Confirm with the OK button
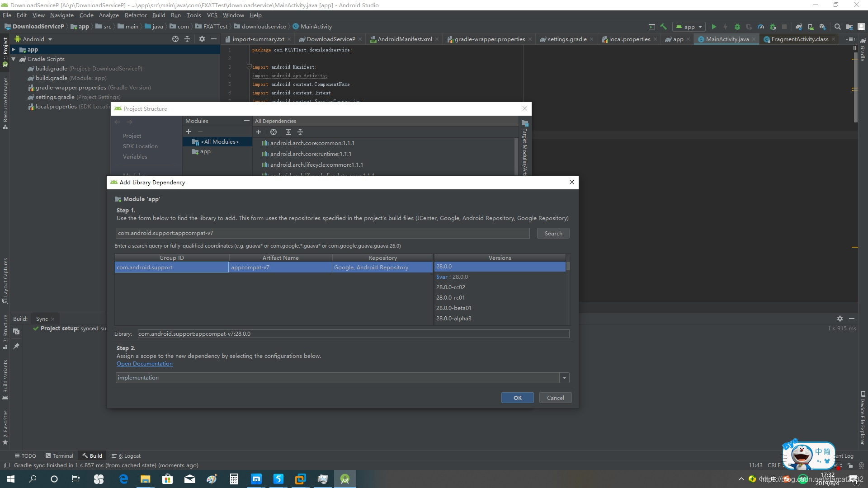Viewport: 868px width, 488px height. 518,398
